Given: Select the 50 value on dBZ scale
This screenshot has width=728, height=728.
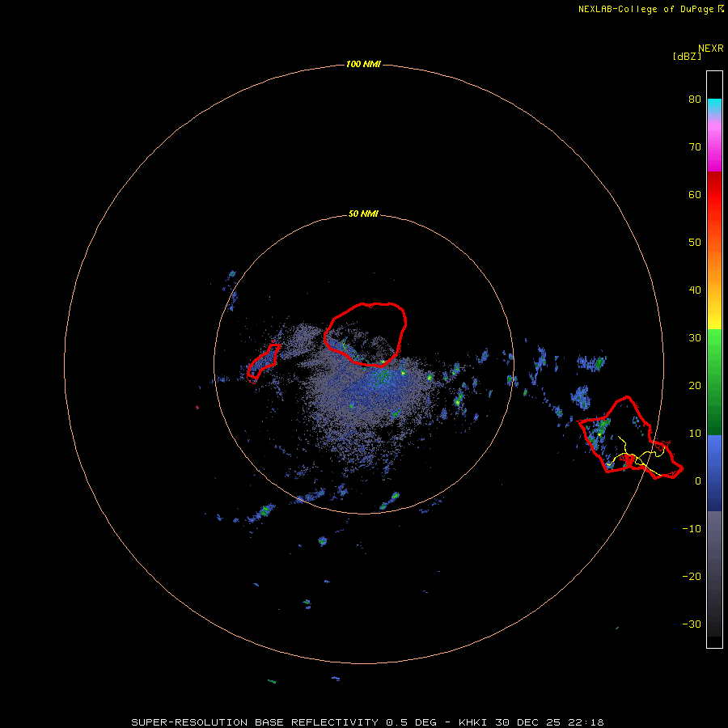Looking at the screenshot, I should click(x=695, y=243).
